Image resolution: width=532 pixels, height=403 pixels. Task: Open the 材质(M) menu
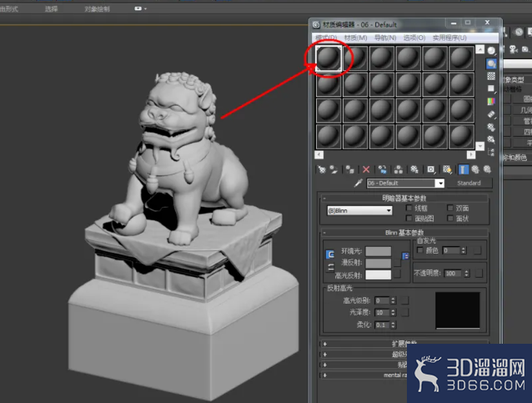[355, 38]
